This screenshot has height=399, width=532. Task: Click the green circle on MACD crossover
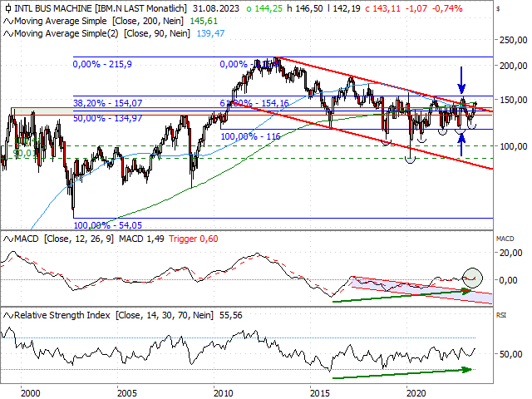[473, 278]
